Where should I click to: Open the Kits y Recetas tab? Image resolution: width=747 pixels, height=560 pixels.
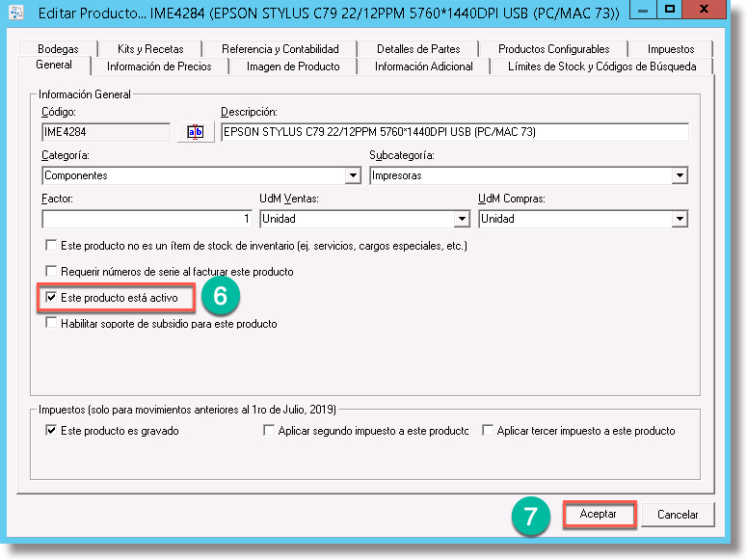(150, 49)
